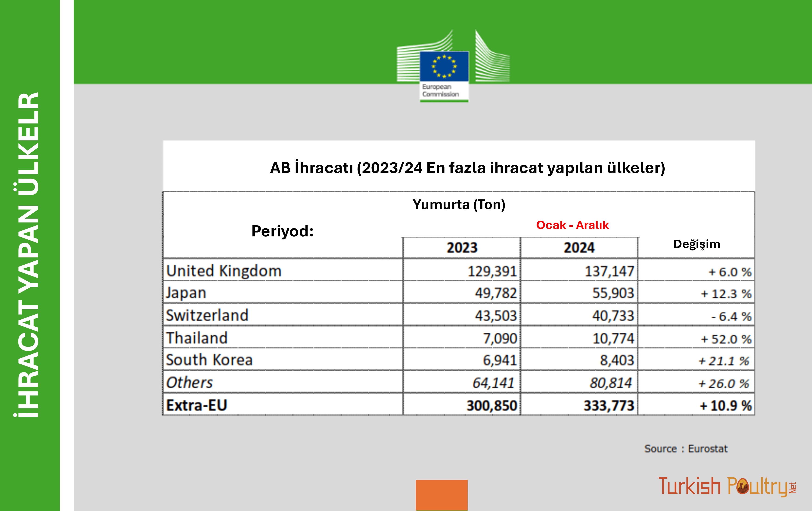Click South Korea 2023 value '6,941'

coord(500,360)
